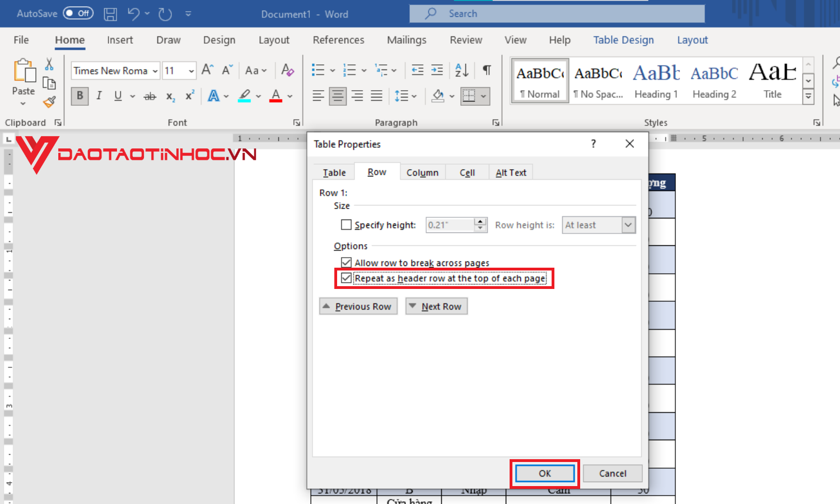Screen dimensions: 840x504
Task: Open the Row height is dropdown
Action: (x=628, y=225)
